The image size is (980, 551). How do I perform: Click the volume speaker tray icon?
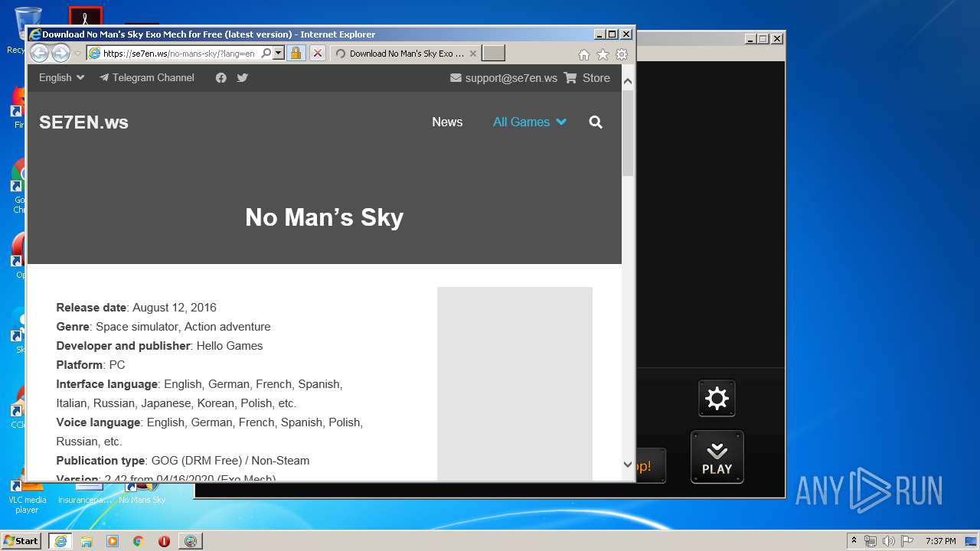[x=889, y=541]
